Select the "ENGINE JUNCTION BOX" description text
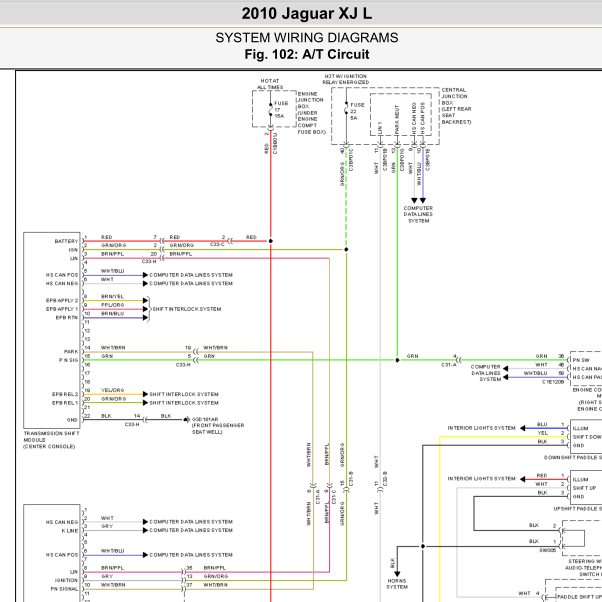The image size is (602, 602). tap(311, 113)
